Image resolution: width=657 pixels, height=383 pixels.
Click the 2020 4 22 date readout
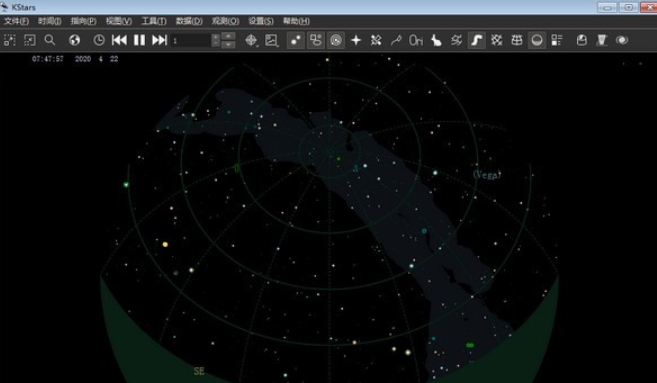pyautogui.click(x=96, y=59)
